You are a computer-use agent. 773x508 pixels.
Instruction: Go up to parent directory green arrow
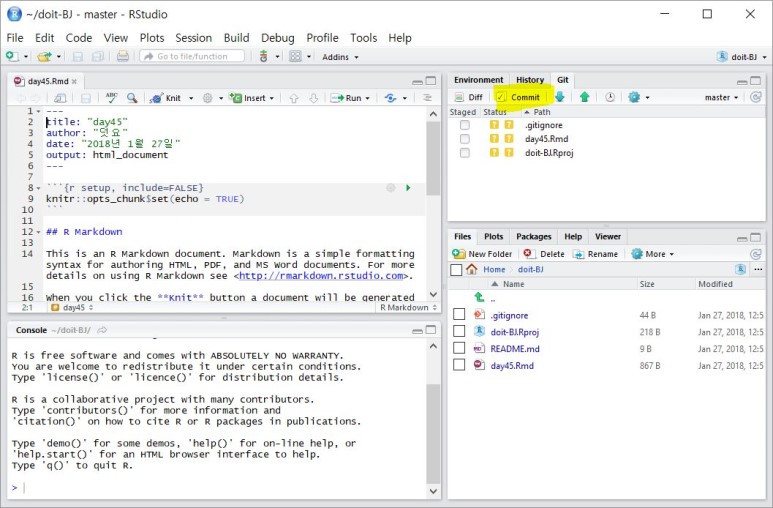coord(479,297)
